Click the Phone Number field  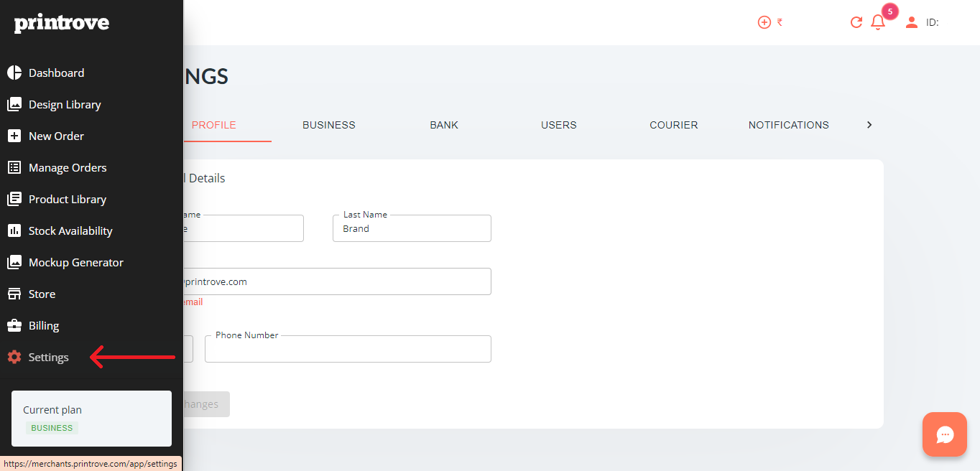(348, 349)
